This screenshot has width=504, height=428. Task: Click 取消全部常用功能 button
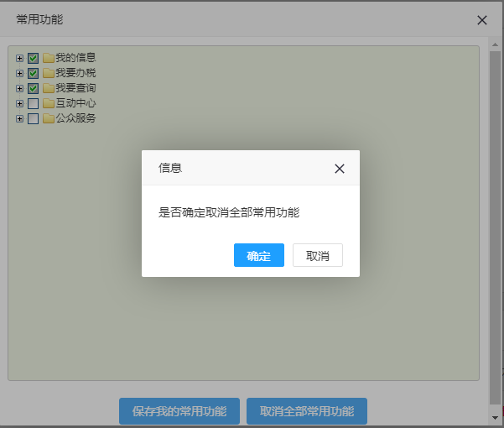point(307,411)
